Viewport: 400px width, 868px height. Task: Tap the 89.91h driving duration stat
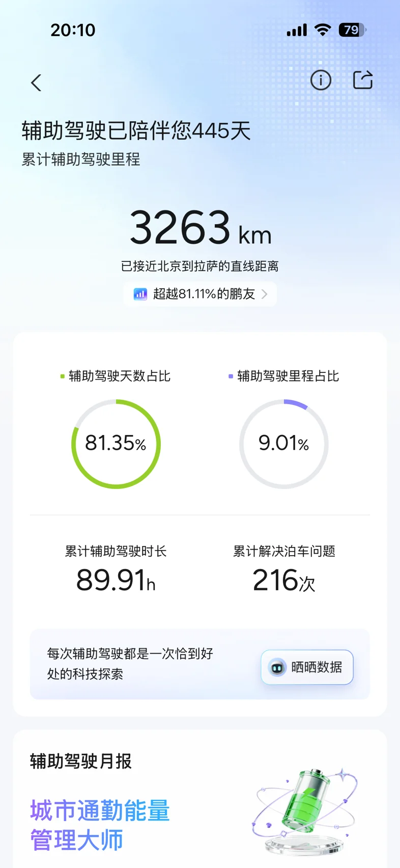(x=116, y=580)
